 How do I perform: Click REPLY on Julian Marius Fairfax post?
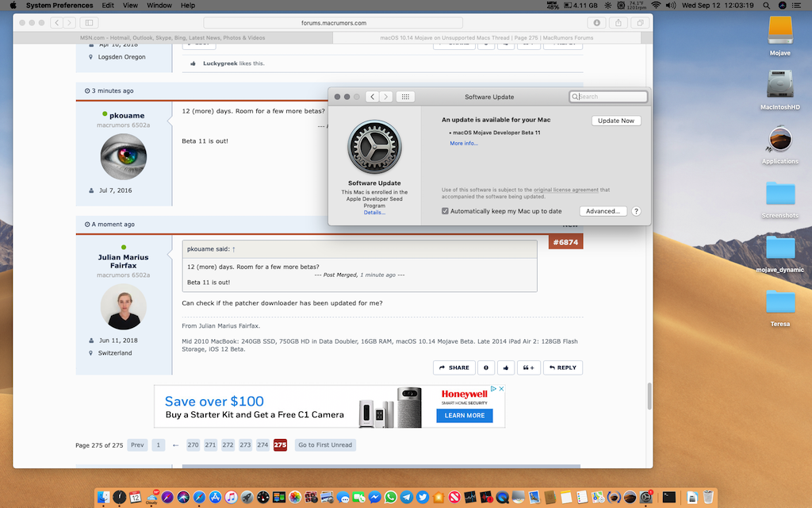click(x=563, y=368)
